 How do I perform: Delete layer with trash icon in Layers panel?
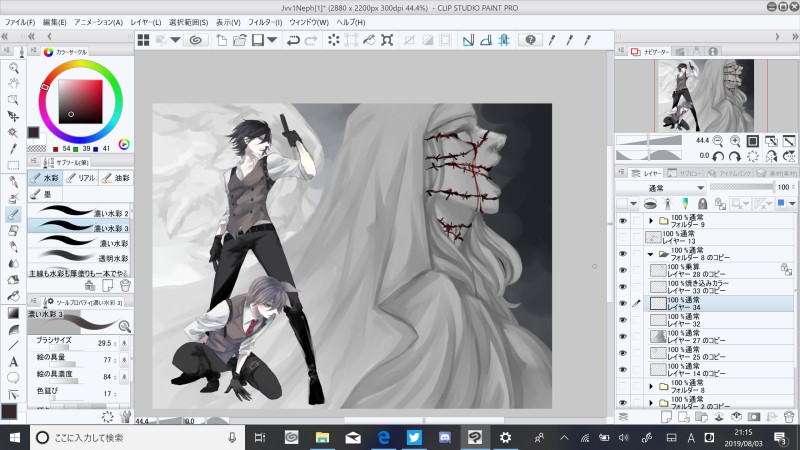pos(789,417)
